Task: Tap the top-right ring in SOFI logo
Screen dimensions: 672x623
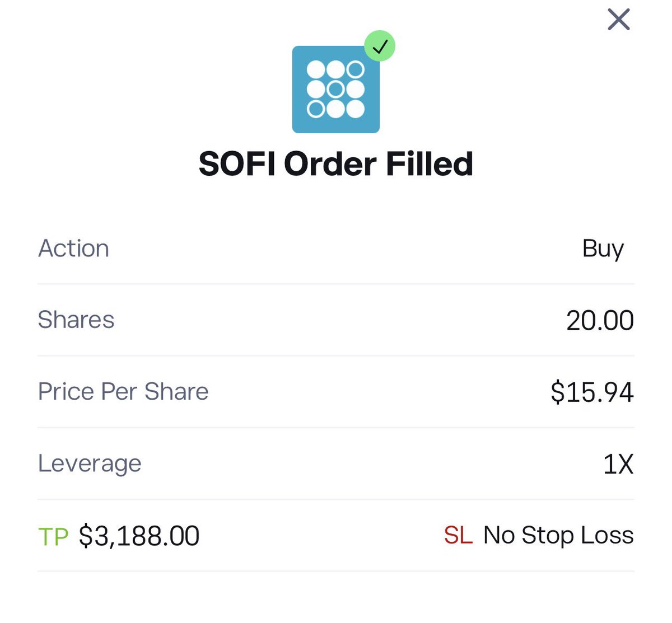Action: pyautogui.click(x=356, y=70)
